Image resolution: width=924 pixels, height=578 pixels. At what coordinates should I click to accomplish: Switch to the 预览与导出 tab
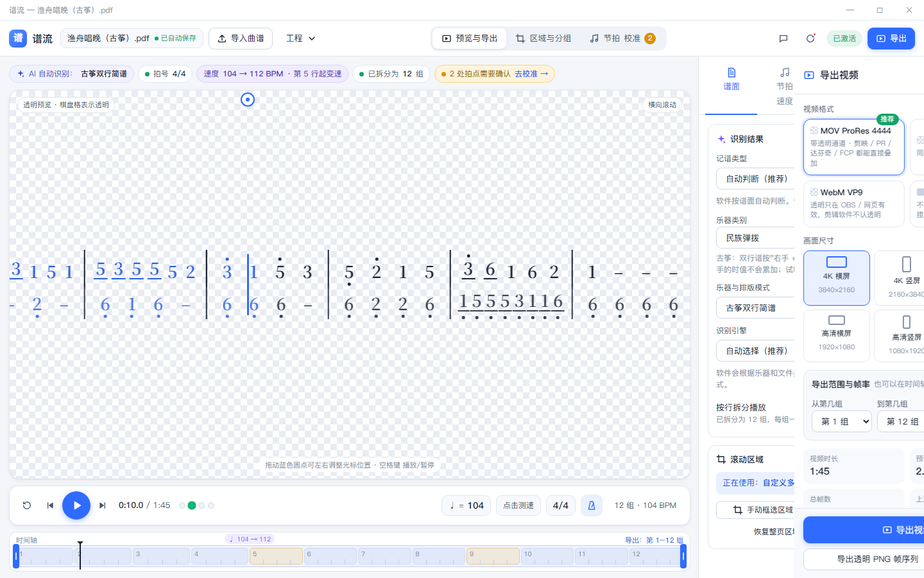point(470,39)
